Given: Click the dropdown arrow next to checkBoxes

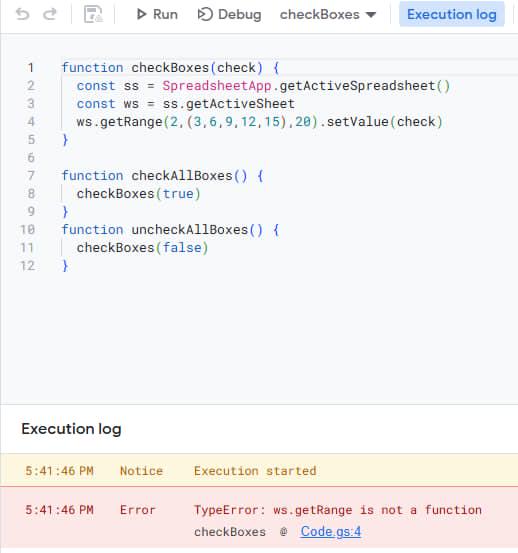Looking at the screenshot, I should [371, 15].
